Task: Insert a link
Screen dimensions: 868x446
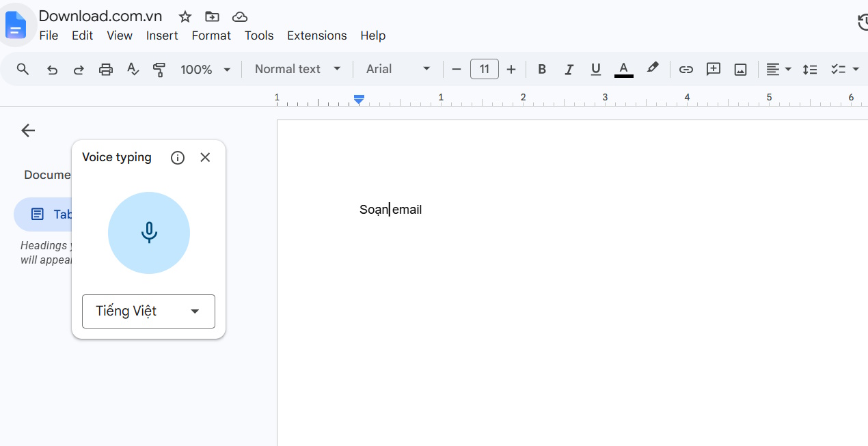Action: click(x=686, y=69)
